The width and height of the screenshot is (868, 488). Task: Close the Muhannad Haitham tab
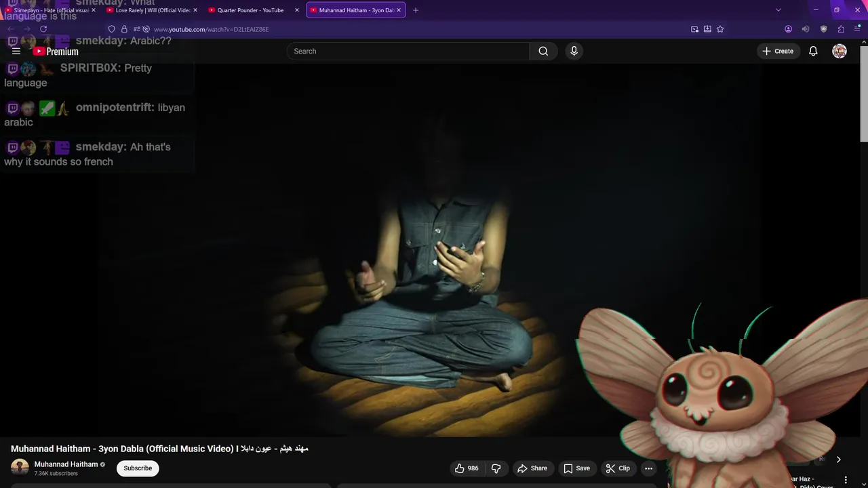click(399, 10)
